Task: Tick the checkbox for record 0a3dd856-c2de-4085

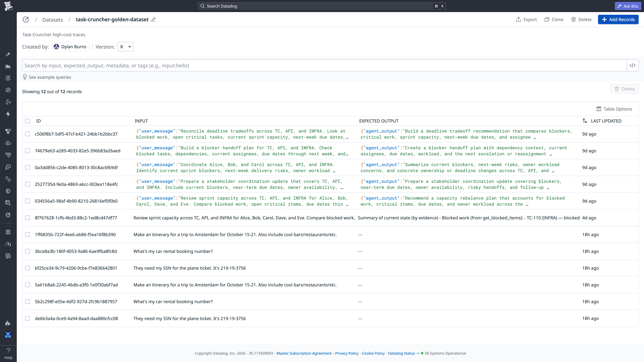Action: point(28,167)
